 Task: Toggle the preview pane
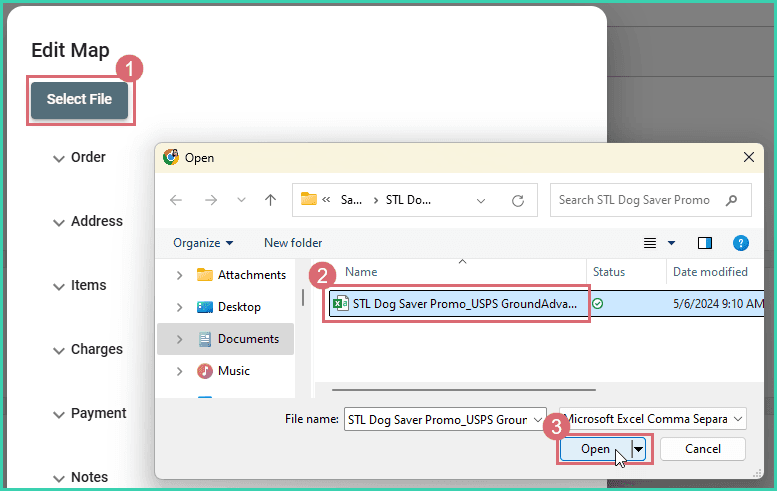(705, 243)
